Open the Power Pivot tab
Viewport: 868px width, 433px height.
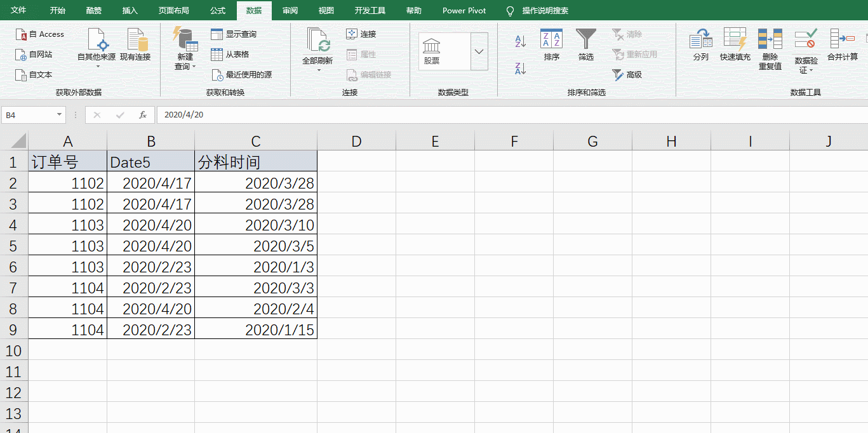[464, 11]
